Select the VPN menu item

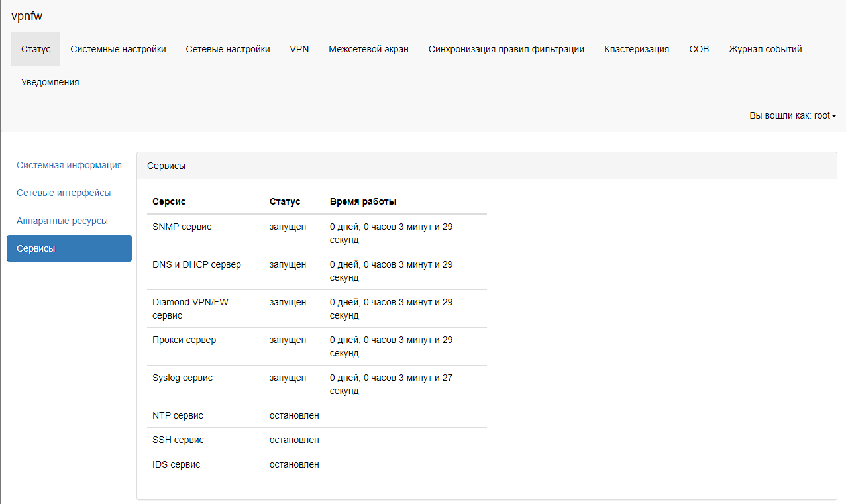299,49
